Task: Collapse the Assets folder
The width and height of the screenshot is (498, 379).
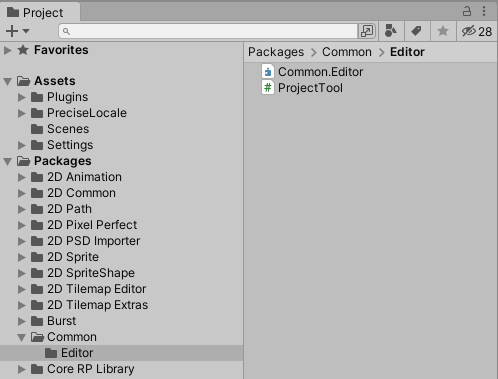Action: 7,81
